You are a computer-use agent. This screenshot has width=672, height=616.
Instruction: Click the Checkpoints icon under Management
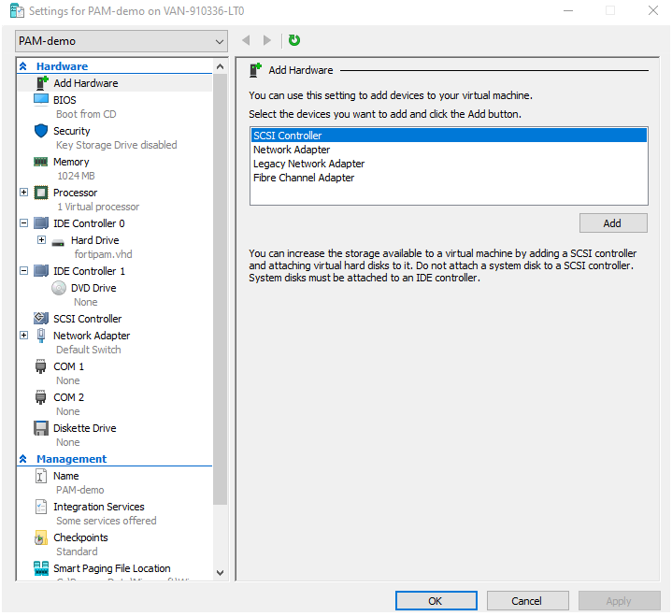(x=41, y=537)
